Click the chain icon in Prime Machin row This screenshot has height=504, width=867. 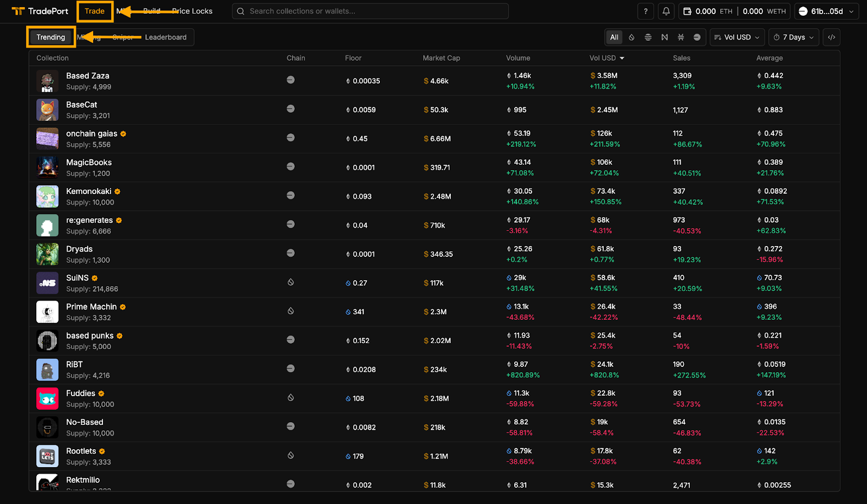click(x=290, y=311)
